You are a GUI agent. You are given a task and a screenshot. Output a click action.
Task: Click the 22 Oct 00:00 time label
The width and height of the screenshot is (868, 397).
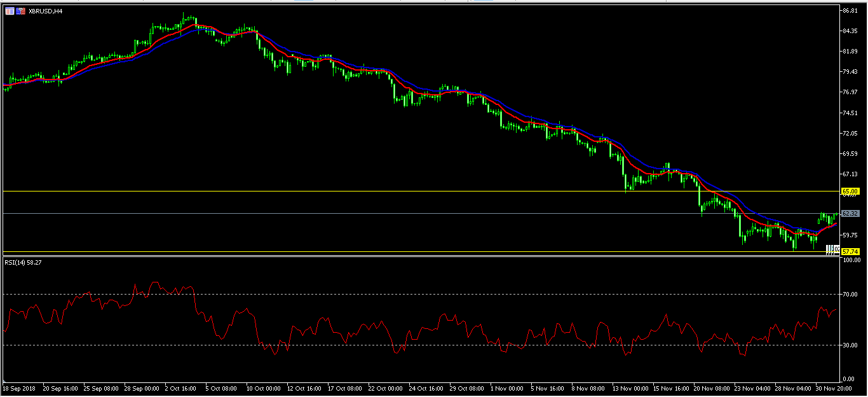coord(385,387)
